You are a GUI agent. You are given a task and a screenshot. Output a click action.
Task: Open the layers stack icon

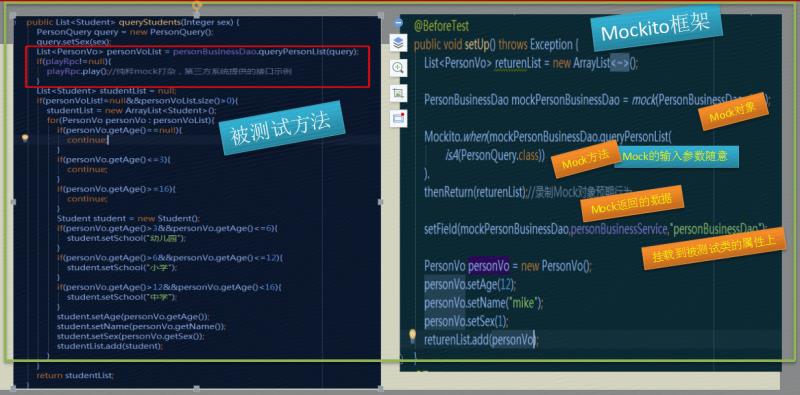398,43
